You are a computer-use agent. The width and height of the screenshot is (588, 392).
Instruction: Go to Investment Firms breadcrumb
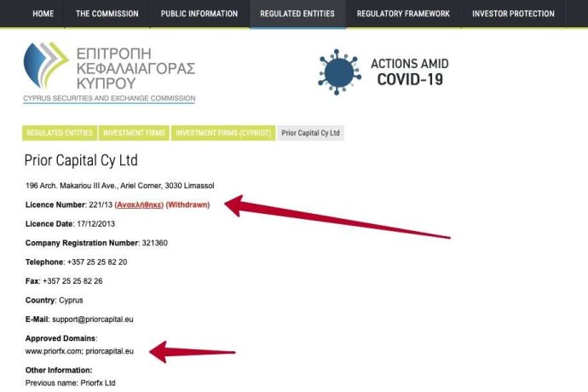[x=134, y=133]
